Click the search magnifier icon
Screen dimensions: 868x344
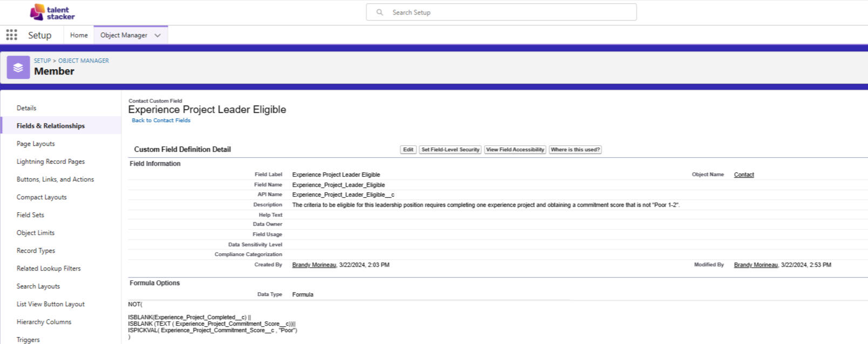tap(380, 12)
